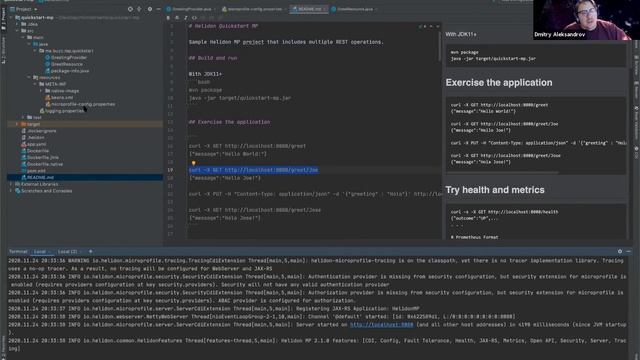
Task: Open http://localhost:8080 link in terminal
Action: click(x=382, y=324)
